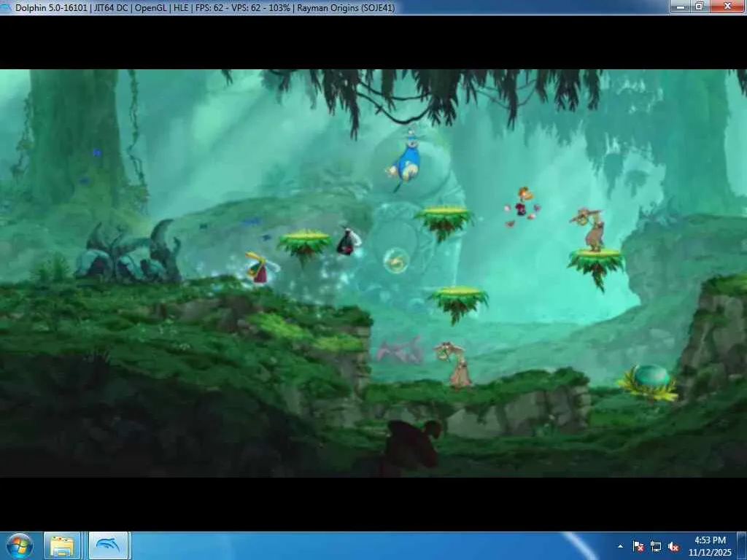Minimize the Dolphin emulator window
Viewport: 747px width, 560px height.
coord(681,6)
